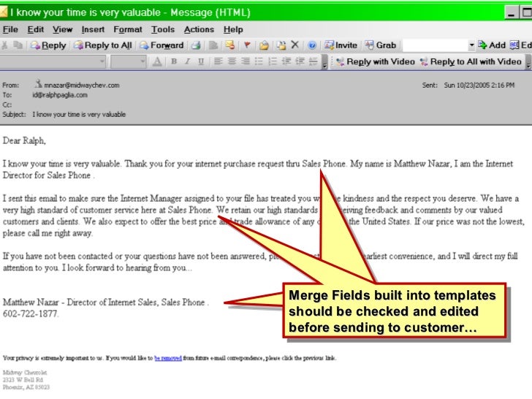Click the Invite toolbar button
This screenshot has height=399, width=532.
coord(341,45)
